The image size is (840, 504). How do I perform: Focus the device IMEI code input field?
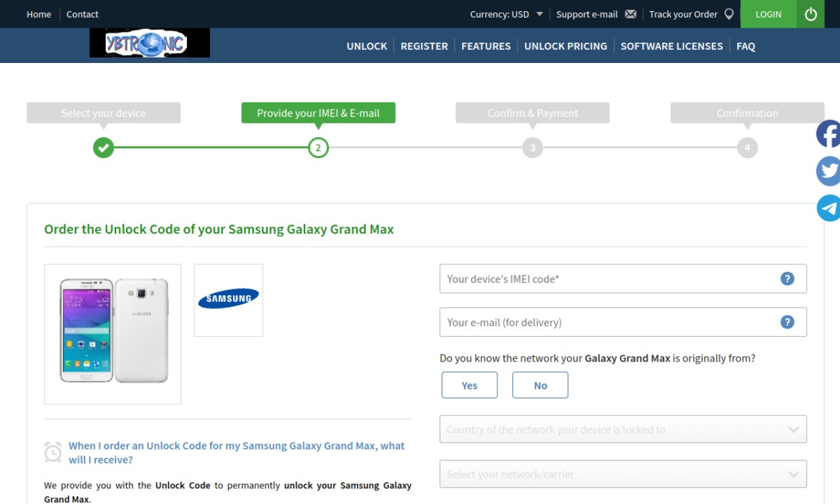coord(623,279)
